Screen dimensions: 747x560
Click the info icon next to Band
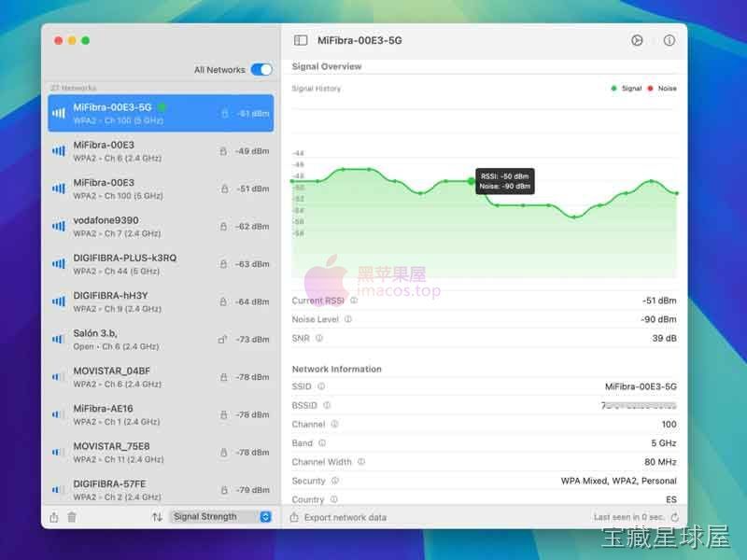322,442
